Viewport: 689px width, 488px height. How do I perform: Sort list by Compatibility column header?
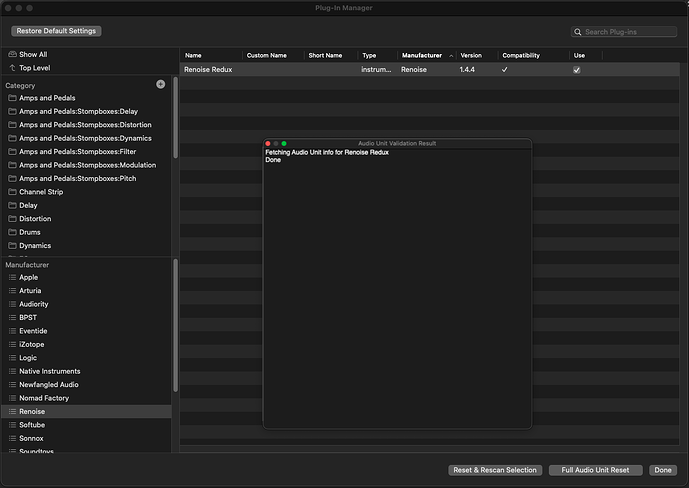(521, 55)
